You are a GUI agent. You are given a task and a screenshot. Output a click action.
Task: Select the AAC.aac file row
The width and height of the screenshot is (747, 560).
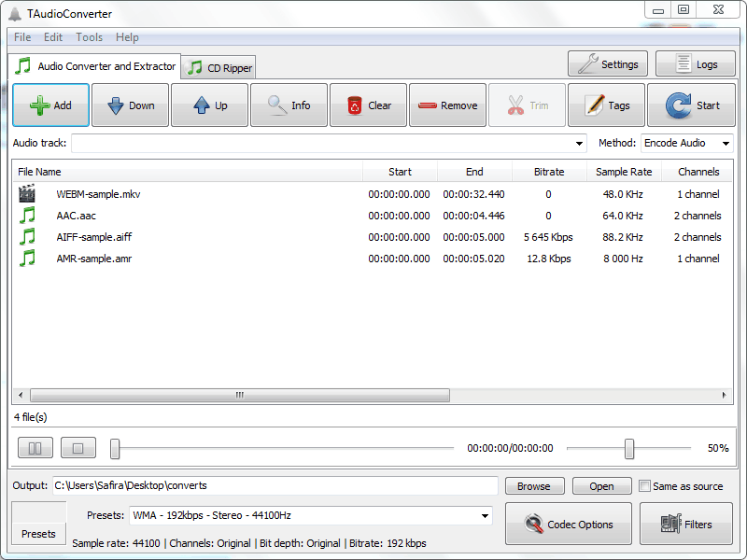pyautogui.click(x=373, y=216)
